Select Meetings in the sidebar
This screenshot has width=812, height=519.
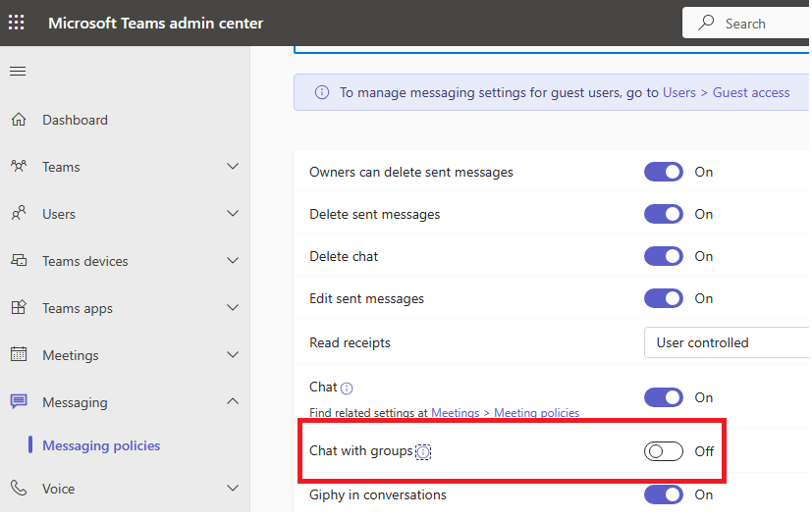coord(71,355)
